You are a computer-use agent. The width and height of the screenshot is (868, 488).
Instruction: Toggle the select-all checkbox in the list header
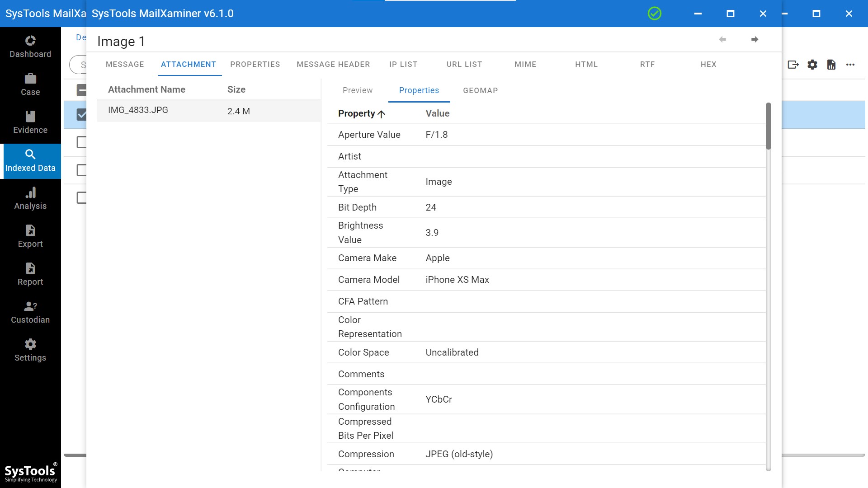click(81, 90)
